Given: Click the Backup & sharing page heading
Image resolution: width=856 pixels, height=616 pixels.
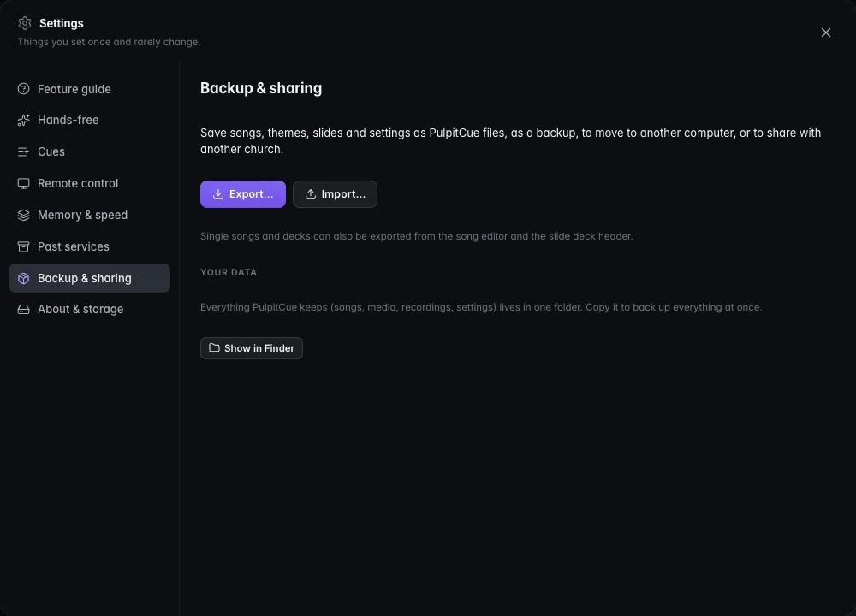Looking at the screenshot, I should tap(261, 88).
